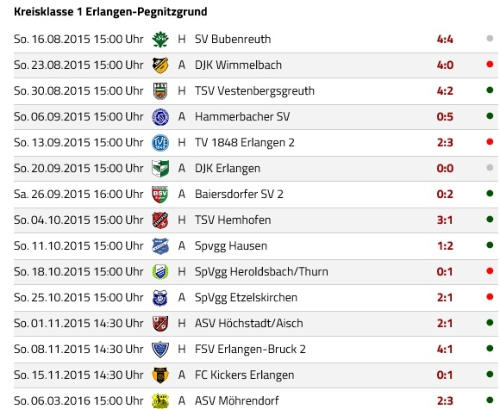Screen dimensions: 500x409
Task: Click the Kreisklasse 1 Erlangen-Pegnitzgrund heading
Action: point(110,12)
